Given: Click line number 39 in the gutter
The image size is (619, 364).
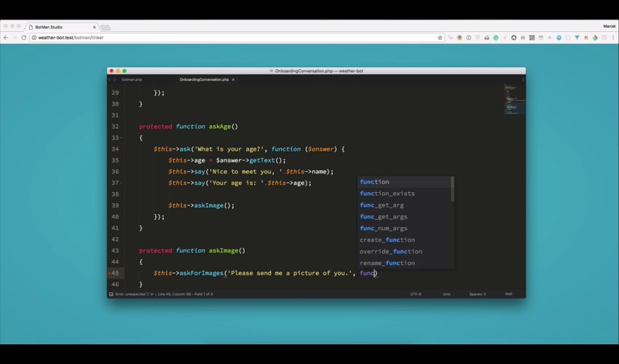Looking at the screenshot, I should (x=115, y=205).
